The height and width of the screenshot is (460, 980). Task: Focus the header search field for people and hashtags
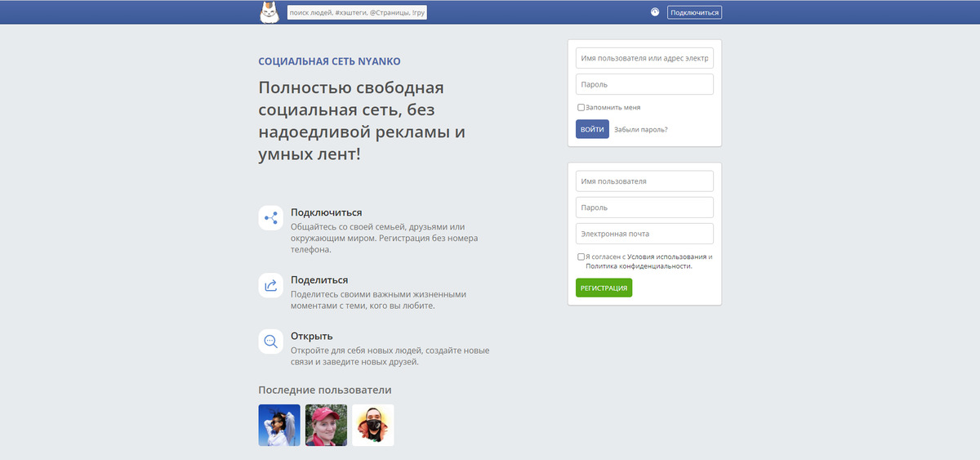[x=357, y=13]
